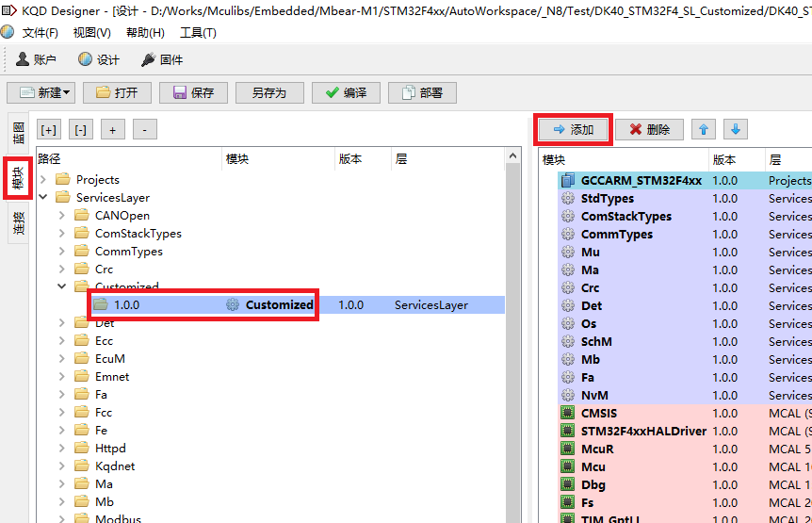Collapse the ServicesLayer tree node
The width and height of the screenshot is (812, 523).
coord(43,197)
